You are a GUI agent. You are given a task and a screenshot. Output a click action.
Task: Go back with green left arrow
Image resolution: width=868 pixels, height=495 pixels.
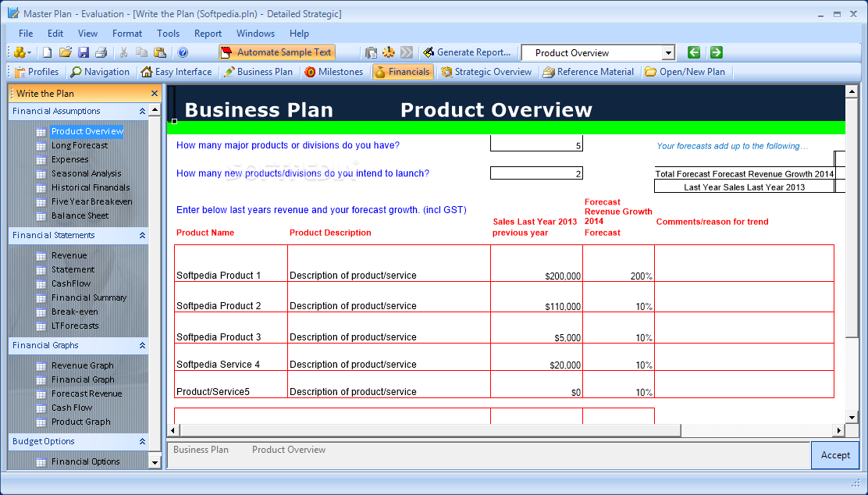[694, 52]
